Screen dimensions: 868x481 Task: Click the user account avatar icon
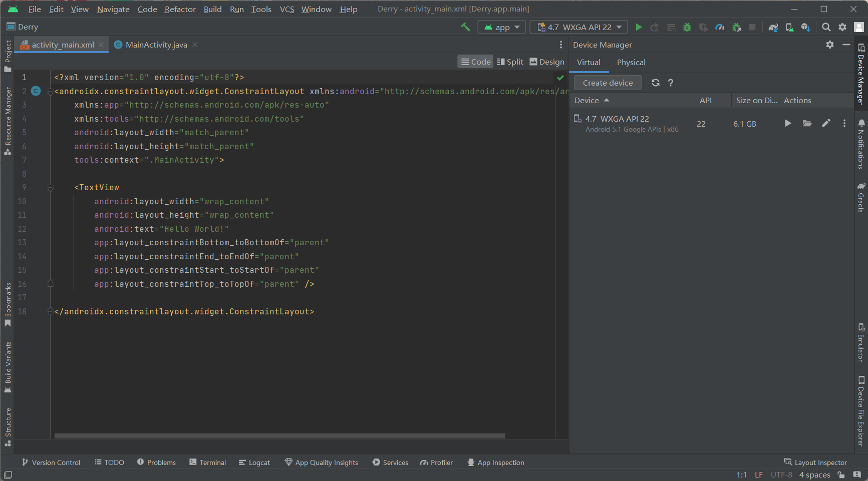coord(858,27)
